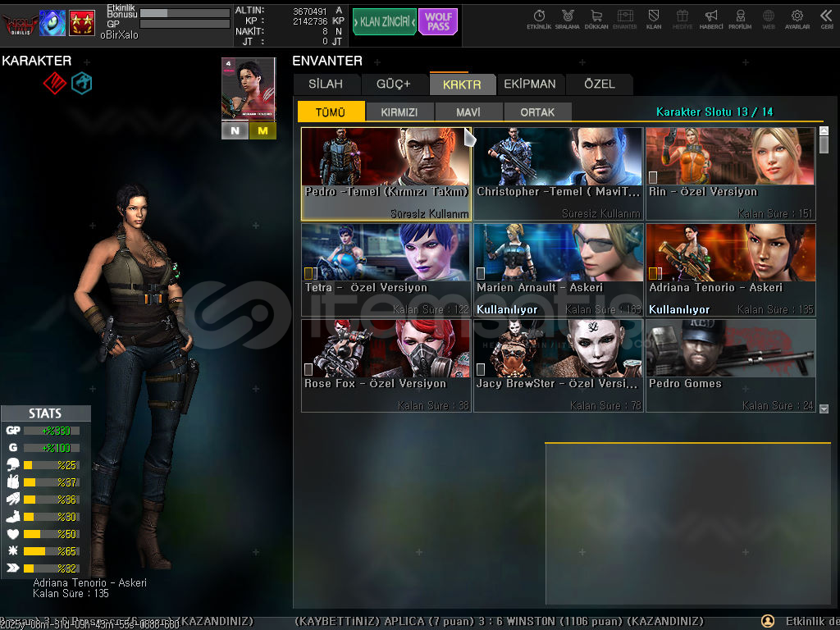The width and height of the screenshot is (840, 630).
Task: Switch to the Güç+ tab
Action: tap(394, 84)
